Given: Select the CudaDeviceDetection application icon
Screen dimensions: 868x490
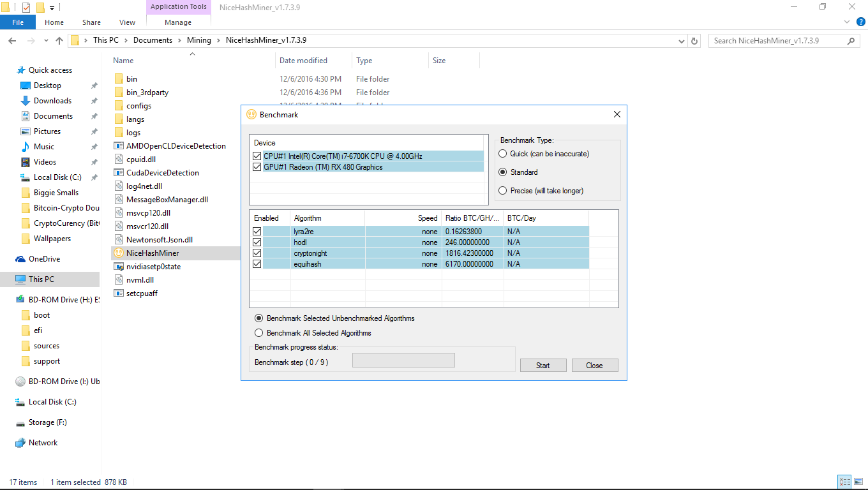Looking at the screenshot, I should (x=119, y=173).
